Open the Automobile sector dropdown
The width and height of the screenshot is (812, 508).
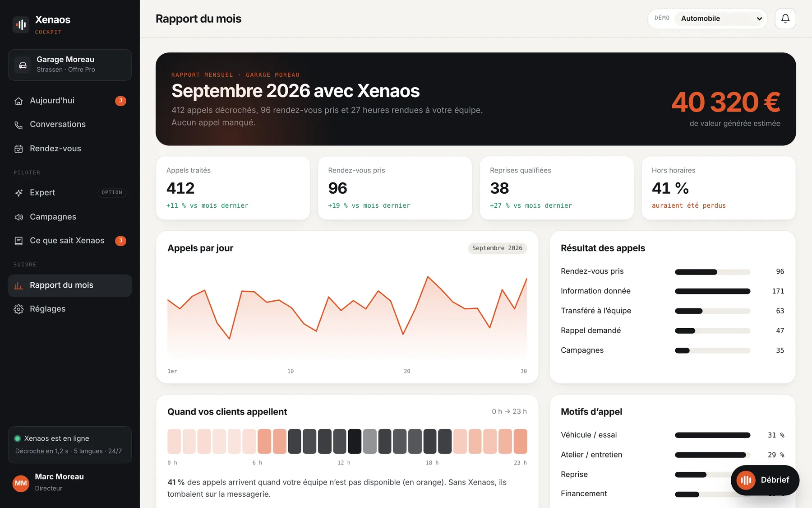(x=721, y=19)
